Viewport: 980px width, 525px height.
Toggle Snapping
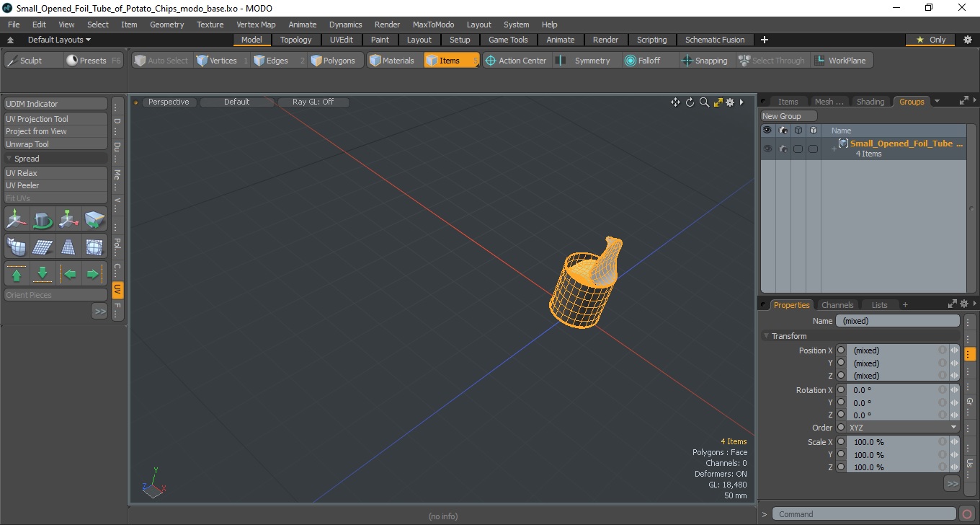point(705,61)
